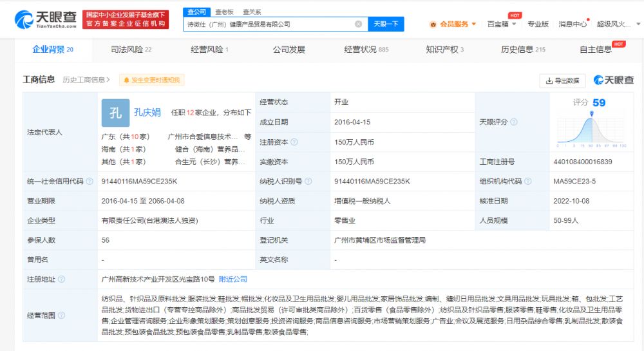Click business term 2016-04-15 至 2066-04-08
The image size is (644, 351).
tap(142, 201)
